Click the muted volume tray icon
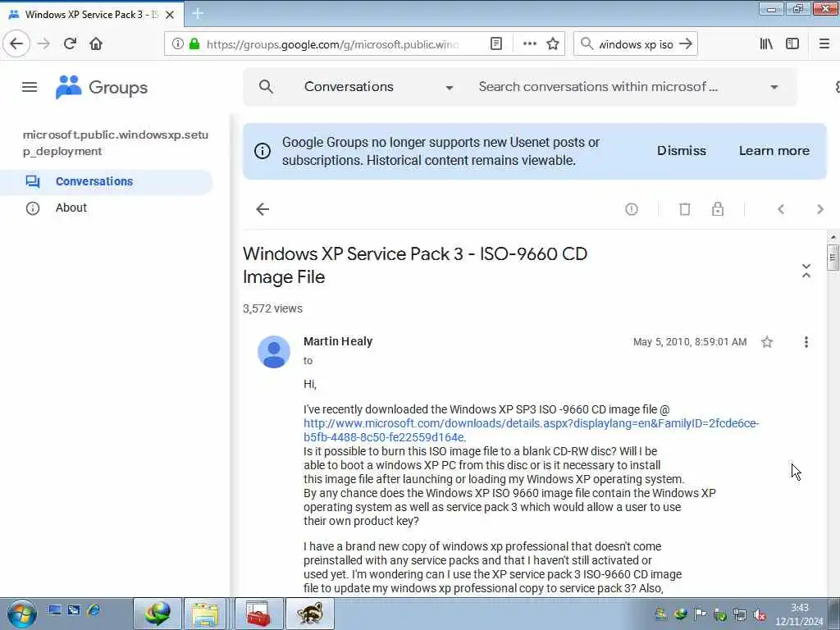 pos(760,614)
